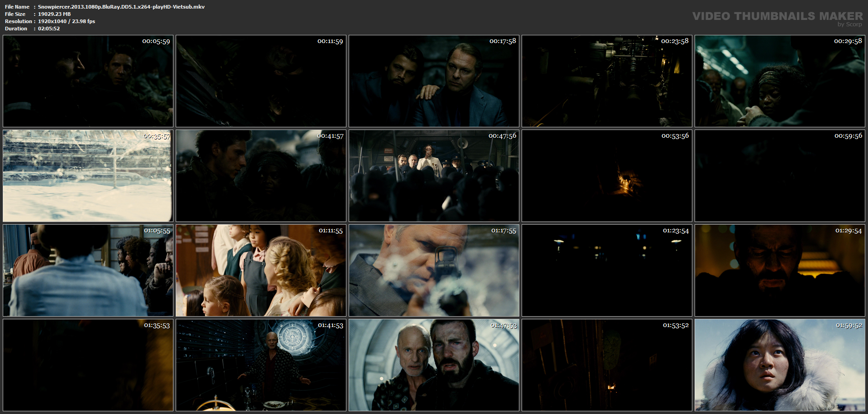Click the dark frame at 01:23:54
Screen dimensions: 868x414
pyautogui.click(x=607, y=270)
